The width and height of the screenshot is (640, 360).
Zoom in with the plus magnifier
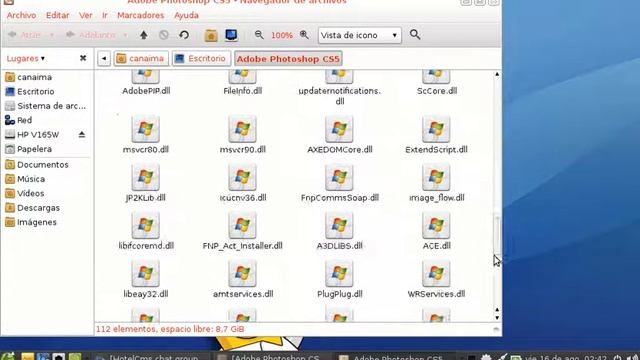click(304, 35)
